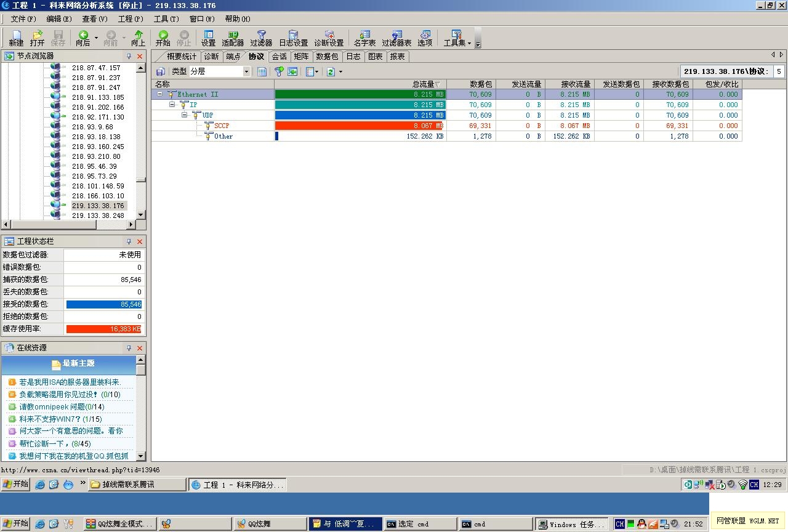Viewport: 788px width, 532px height.
Task: Click the 打开 open file icon
Action: tap(37, 38)
